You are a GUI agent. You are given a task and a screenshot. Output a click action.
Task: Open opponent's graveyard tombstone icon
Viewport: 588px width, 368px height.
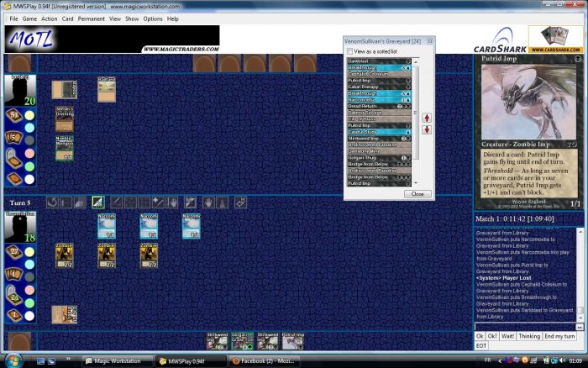click(14, 159)
